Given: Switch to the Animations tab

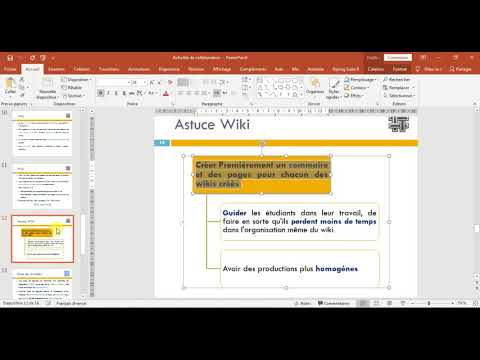Looking at the screenshot, I should pyautogui.click(x=139, y=69).
